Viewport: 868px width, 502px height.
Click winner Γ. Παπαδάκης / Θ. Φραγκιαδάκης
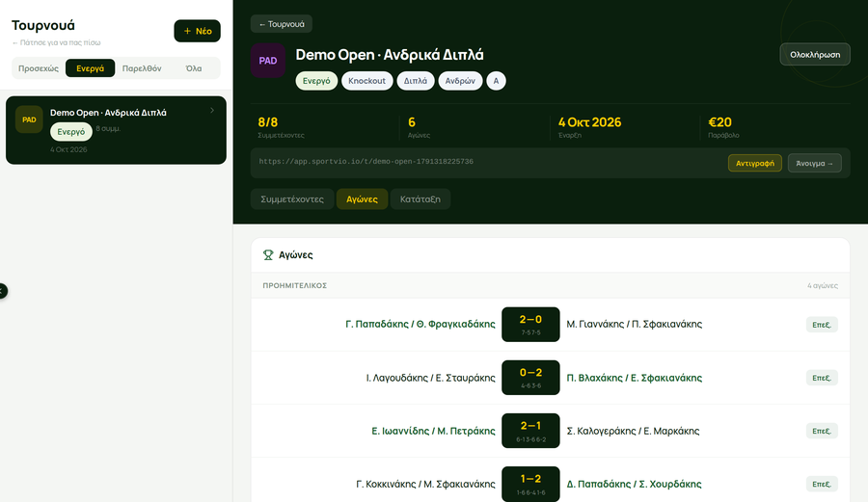click(x=420, y=324)
